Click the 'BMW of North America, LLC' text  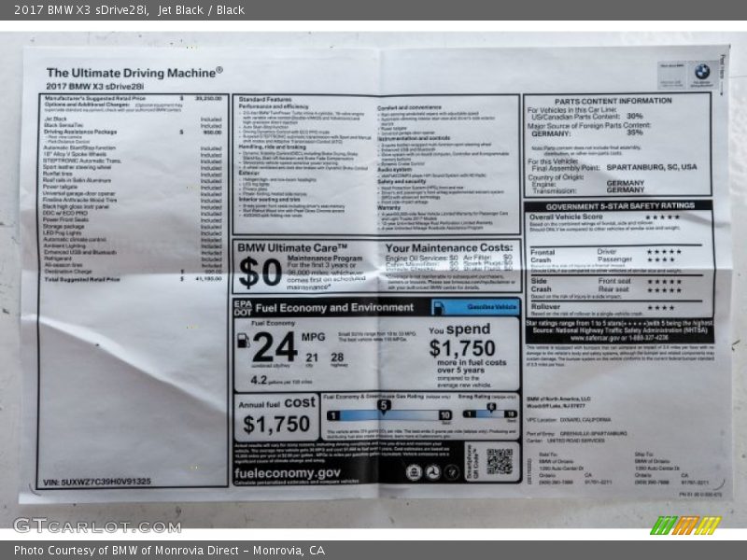(558, 399)
